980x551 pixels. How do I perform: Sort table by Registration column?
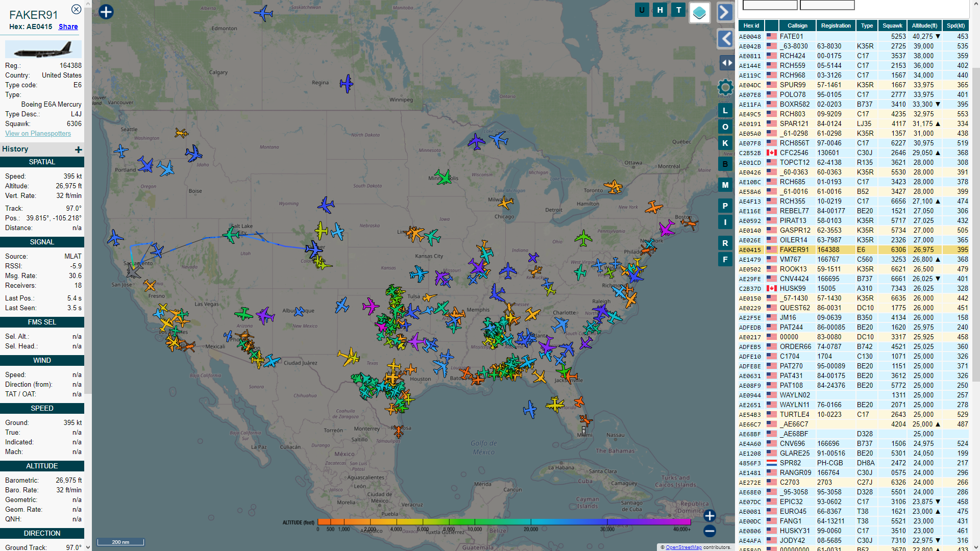(x=836, y=26)
